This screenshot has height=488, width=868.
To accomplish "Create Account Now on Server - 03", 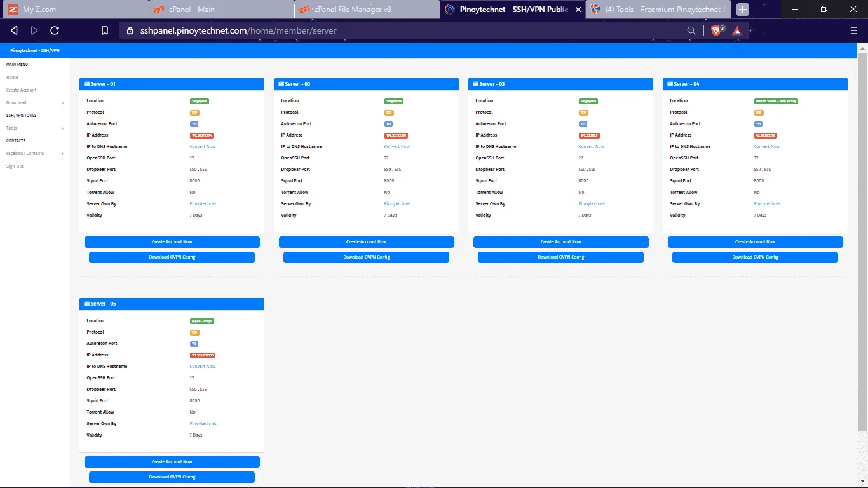I will tap(560, 242).
